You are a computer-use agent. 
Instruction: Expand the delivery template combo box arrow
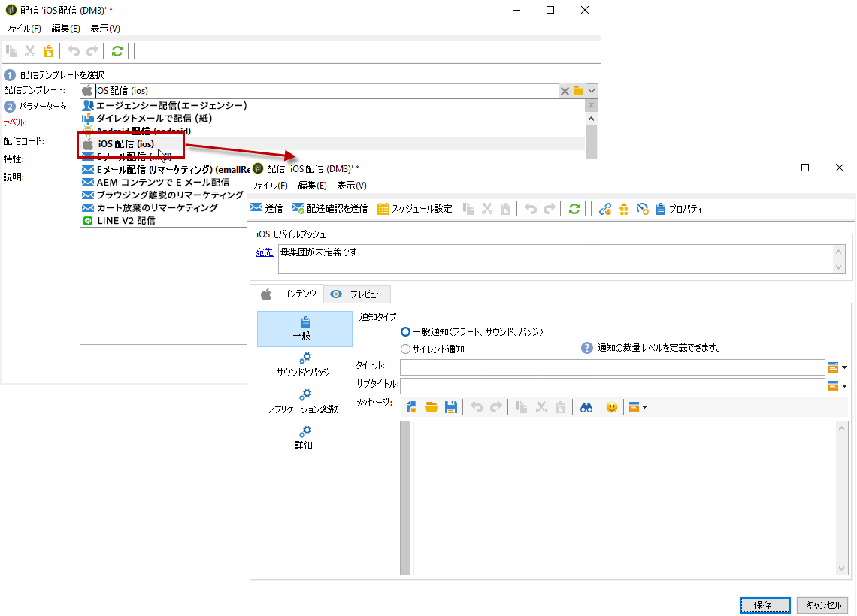click(592, 91)
